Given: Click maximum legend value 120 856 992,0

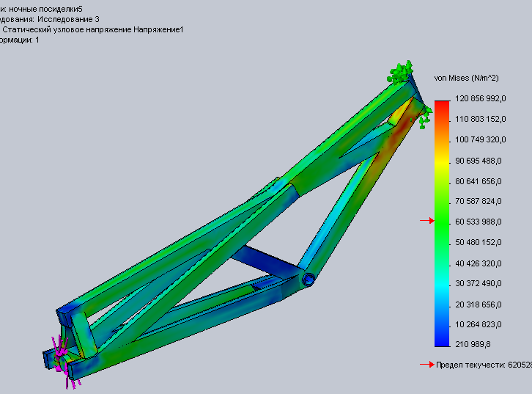Looking at the screenshot, I should [481, 98].
